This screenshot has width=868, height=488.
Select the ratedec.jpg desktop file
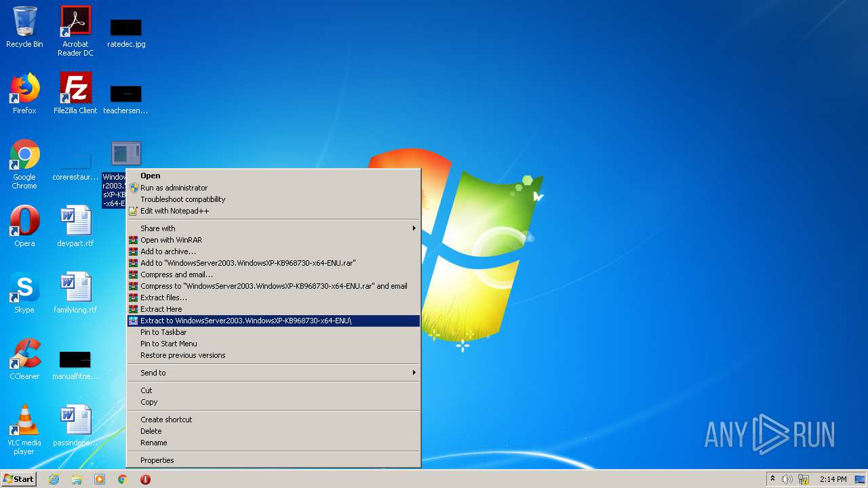[126, 31]
